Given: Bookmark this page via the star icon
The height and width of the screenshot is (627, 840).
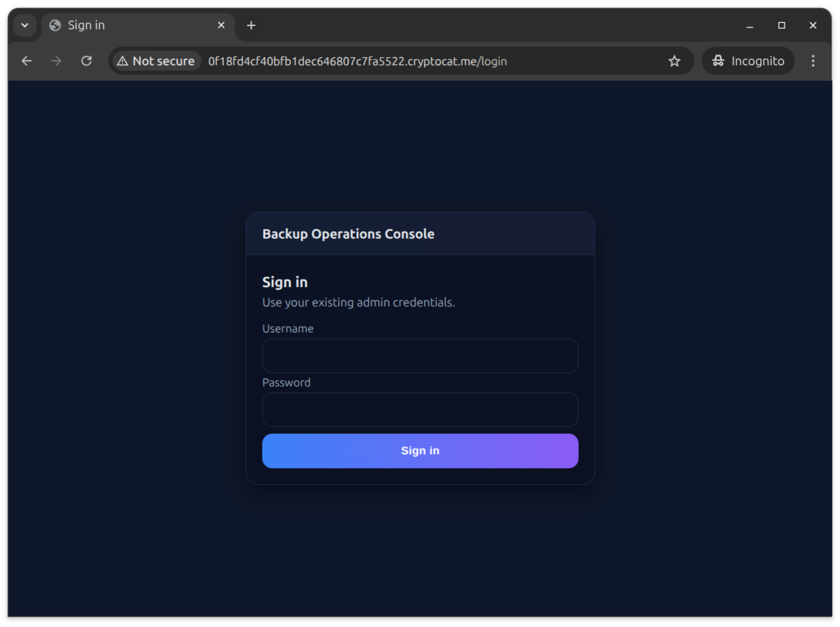Looking at the screenshot, I should [x=674, y=61].
